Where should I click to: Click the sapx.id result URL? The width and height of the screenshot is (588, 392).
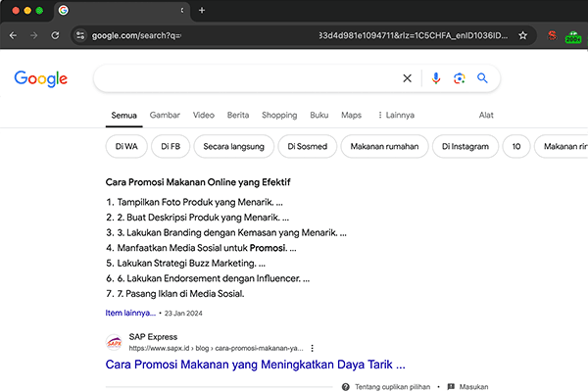tap(216, 349)
